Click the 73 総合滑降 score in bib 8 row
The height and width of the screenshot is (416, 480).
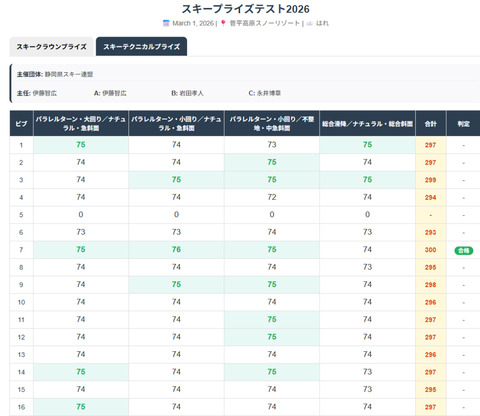[367, 267]
